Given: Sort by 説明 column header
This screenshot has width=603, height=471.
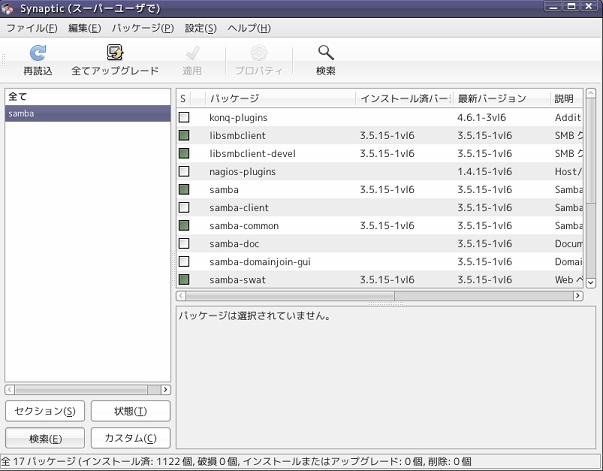Looking at the screenshot, I should [x=567, y=98].
